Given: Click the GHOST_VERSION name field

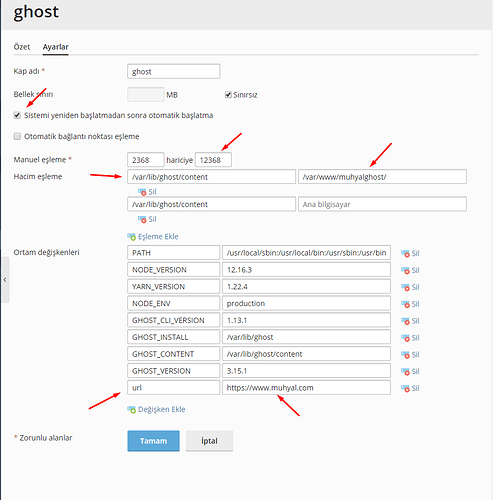Looking at the screenshot, I should pyautogui.click(x=173, y=371).
